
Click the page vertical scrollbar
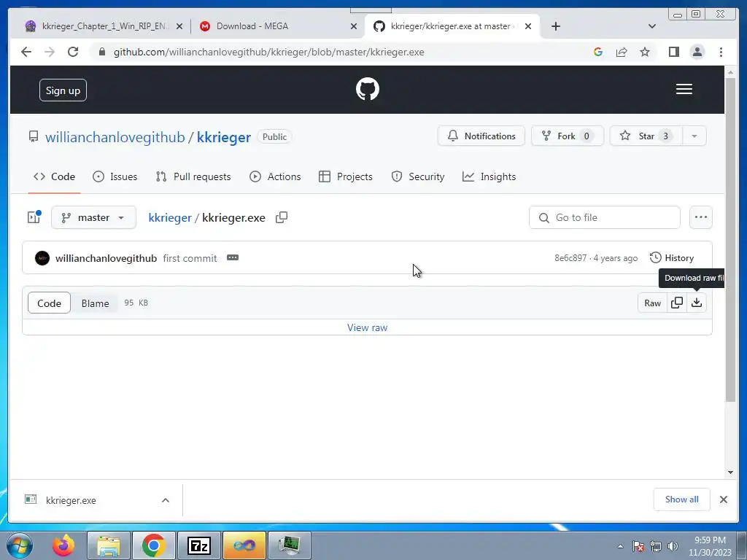coord(729,239)
